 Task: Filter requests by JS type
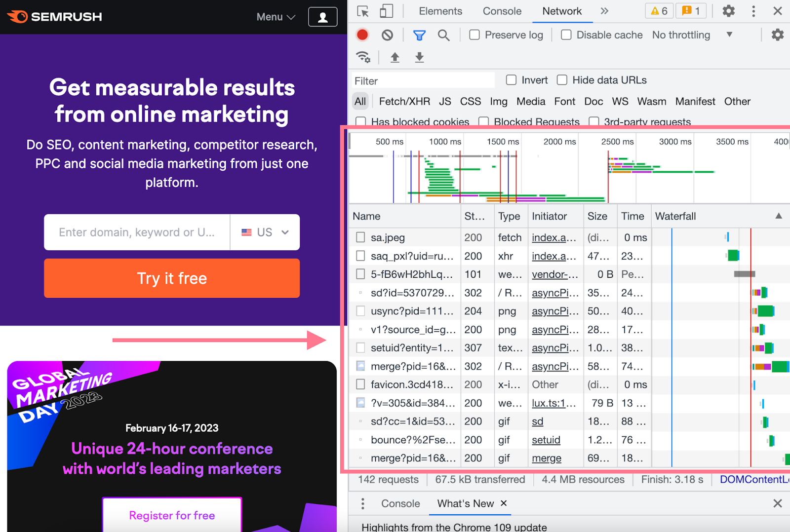coord(445,102)
